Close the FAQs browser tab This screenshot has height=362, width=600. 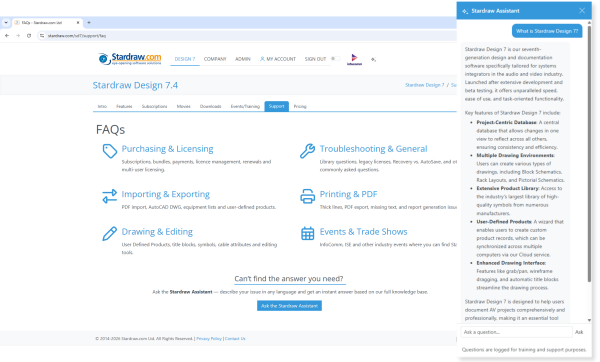[x=78, y=23]
